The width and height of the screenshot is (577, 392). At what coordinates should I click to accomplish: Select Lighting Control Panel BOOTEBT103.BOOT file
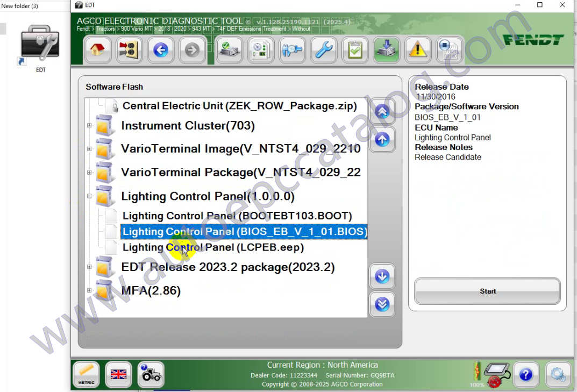tap(237, 216)
